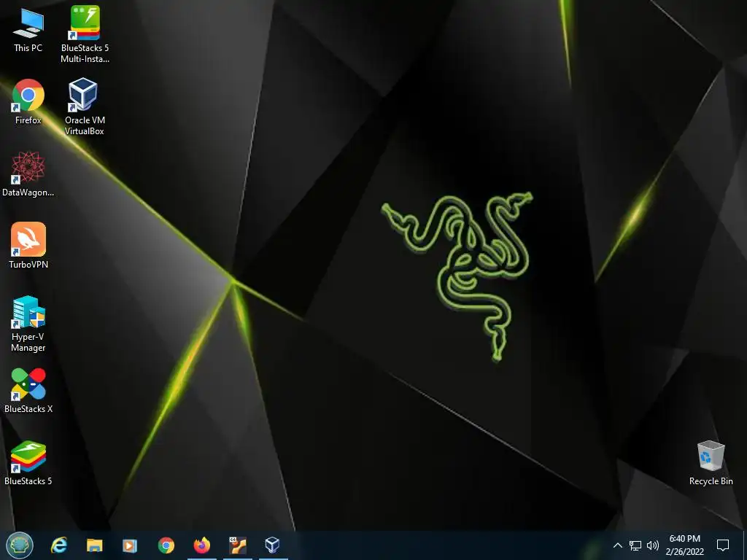This screenshot has width=747, height=560.
Task: Switch to Firefox in the taskbar
Action: click(x=201, y=545)
